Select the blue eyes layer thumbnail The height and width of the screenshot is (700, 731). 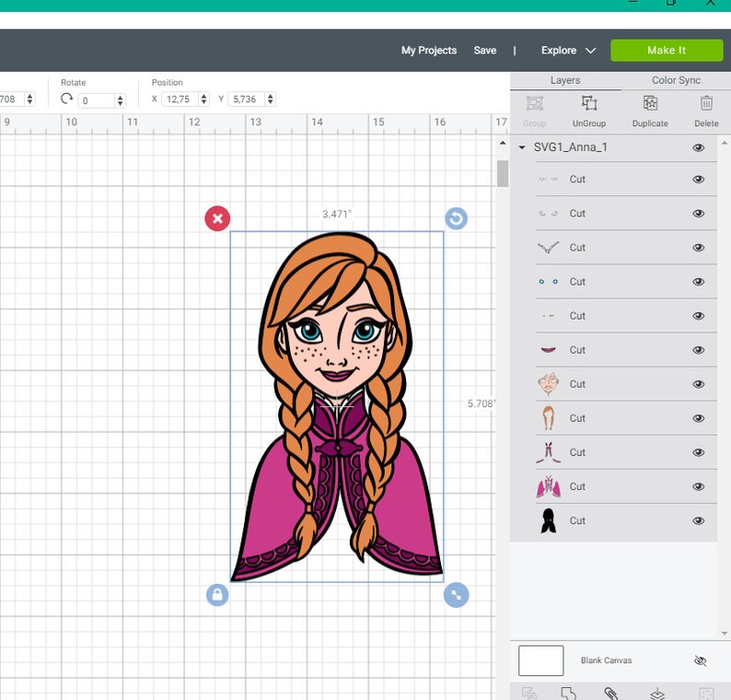tap(549, 282)
